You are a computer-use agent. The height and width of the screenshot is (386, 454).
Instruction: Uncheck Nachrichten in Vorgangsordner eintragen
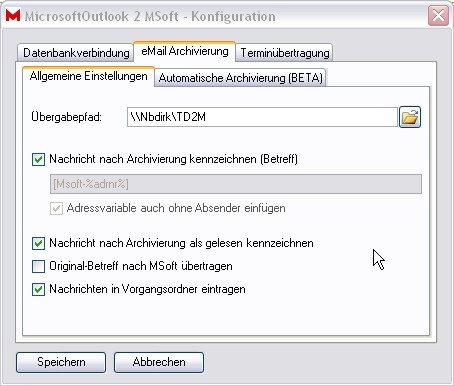[38, 289]
